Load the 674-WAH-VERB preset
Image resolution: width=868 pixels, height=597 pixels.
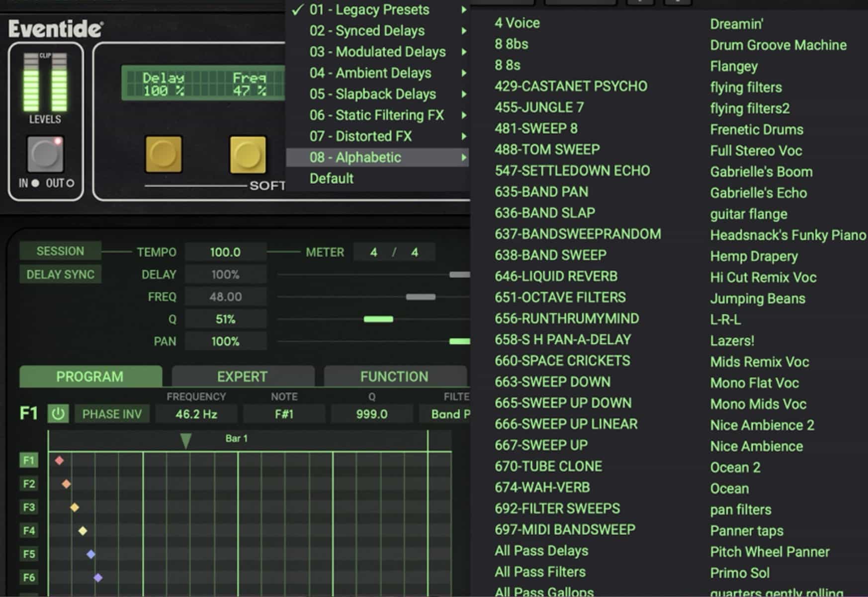click(541, 487)
